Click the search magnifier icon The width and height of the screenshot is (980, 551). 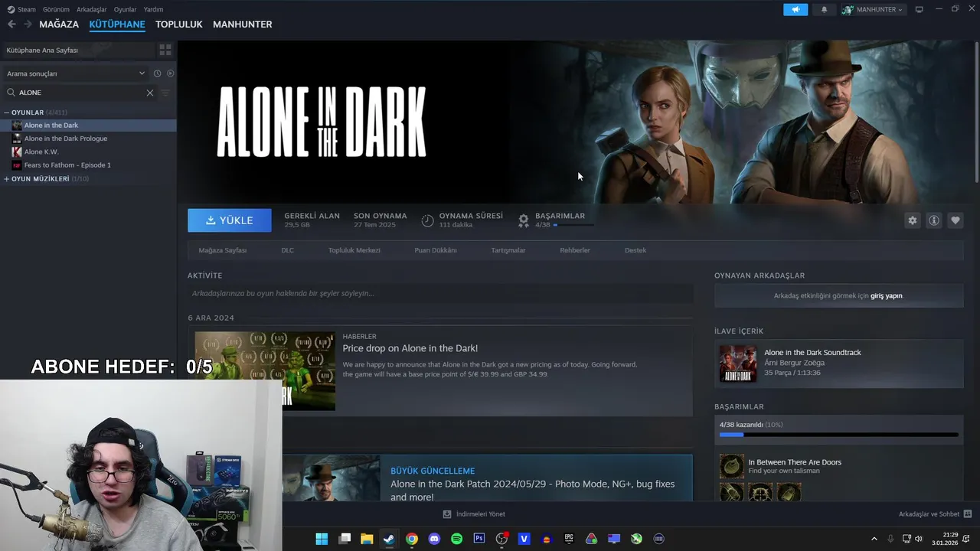point(11,93)
